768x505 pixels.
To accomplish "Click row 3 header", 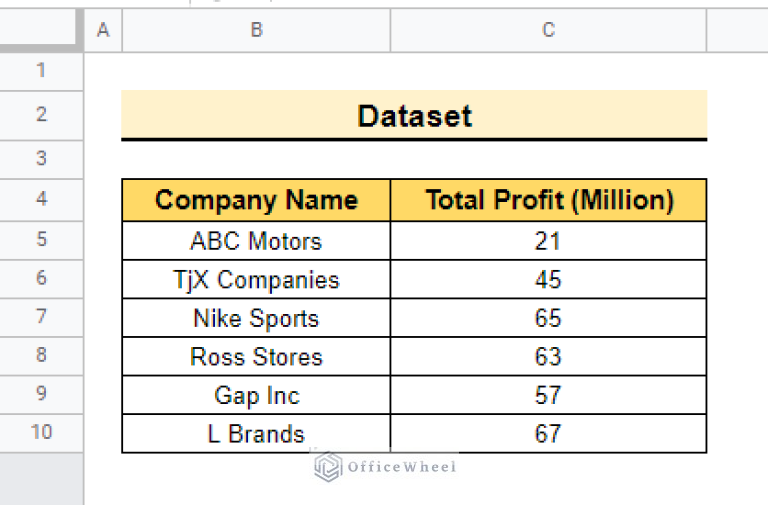I will pos(41,158).
